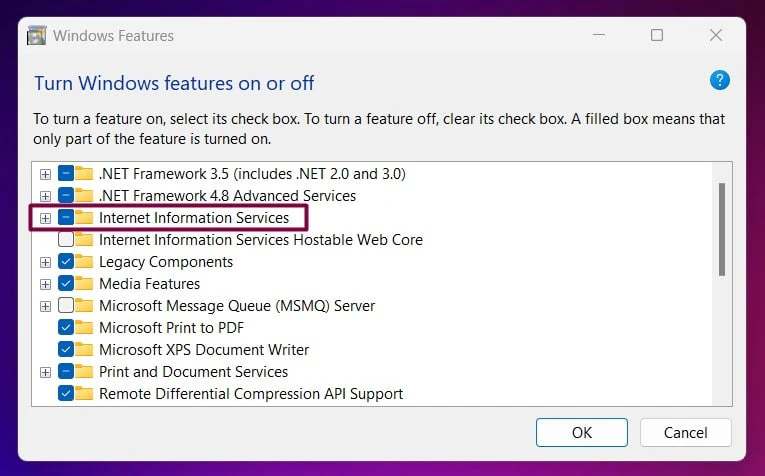Click the folder icon beside Print and Document Services
The width and height of the screenshot is (765, 476).
tap(84, 371)
